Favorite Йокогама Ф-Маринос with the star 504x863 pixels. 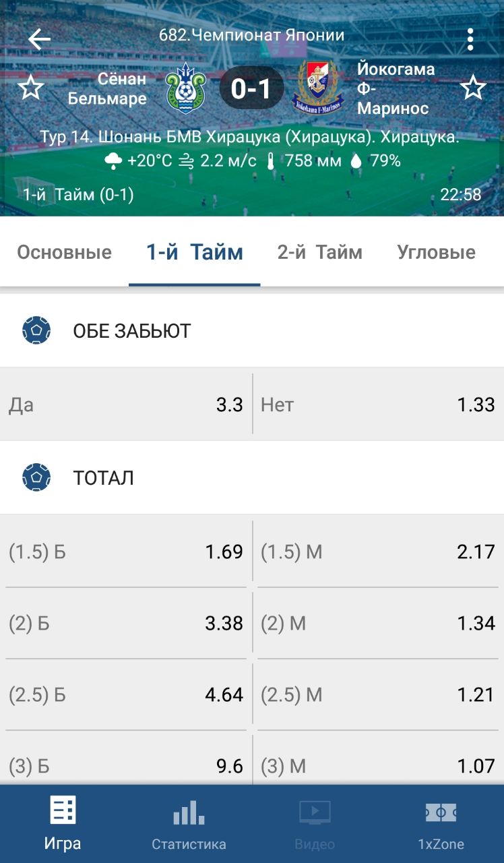pyautogui.click(x=473, y=88)
